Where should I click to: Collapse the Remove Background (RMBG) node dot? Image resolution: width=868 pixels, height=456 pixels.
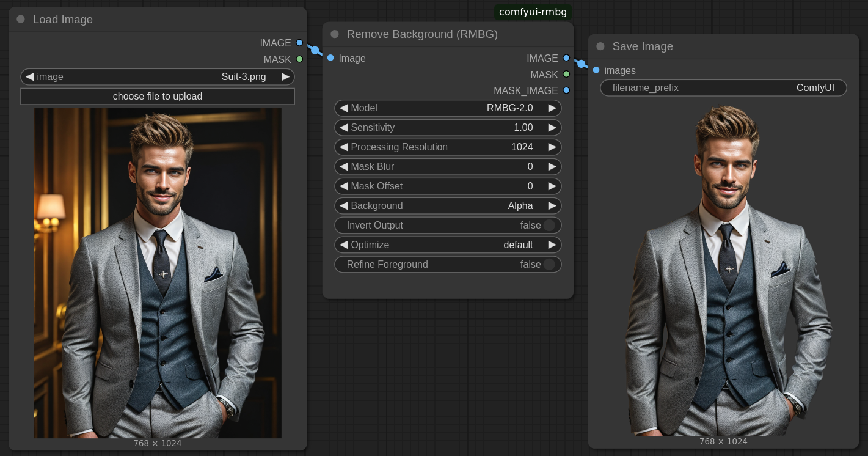[335, 34]
